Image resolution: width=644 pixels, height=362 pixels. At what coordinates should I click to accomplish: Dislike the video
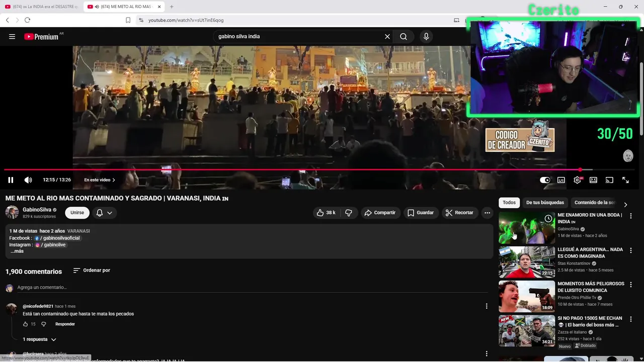point(349,213)
